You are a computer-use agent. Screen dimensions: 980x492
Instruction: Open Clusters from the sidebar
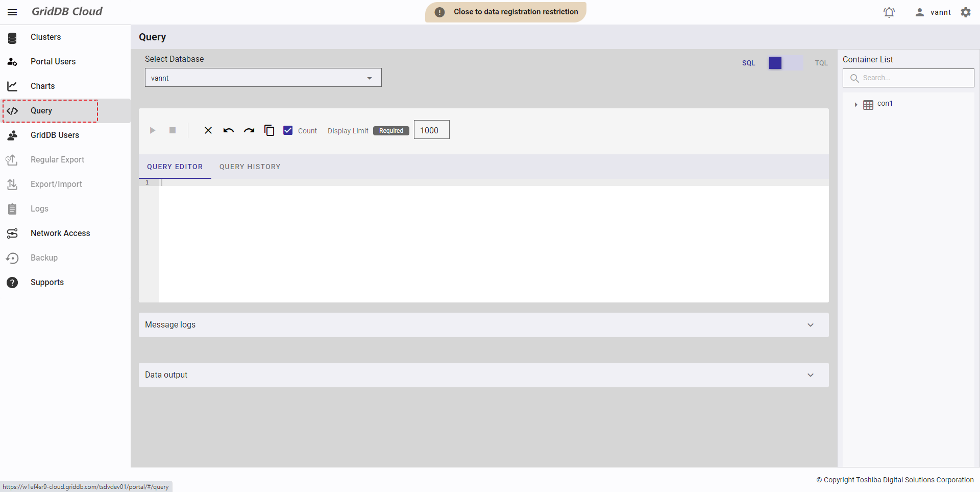tap(45, 37)
